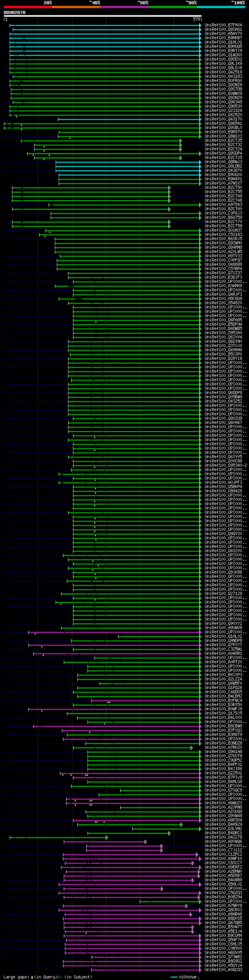Select the UniRef100_Q43870 label

[223, 171]
